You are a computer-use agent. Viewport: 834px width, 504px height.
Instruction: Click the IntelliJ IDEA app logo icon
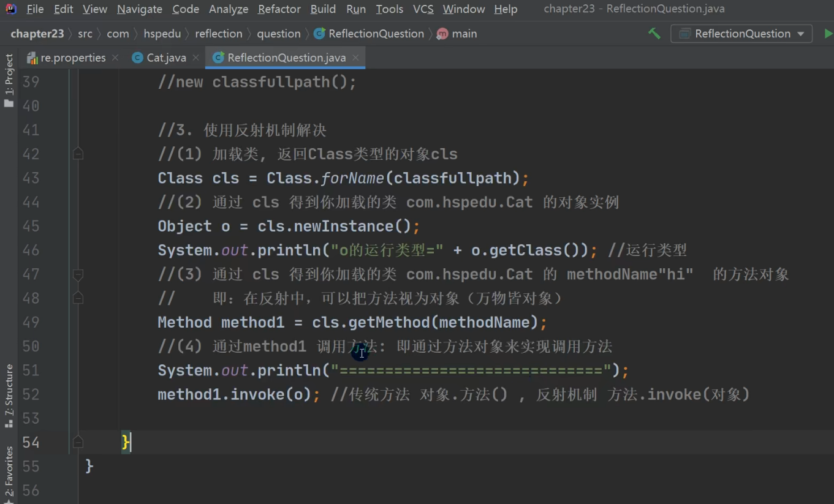coord(11,9)
